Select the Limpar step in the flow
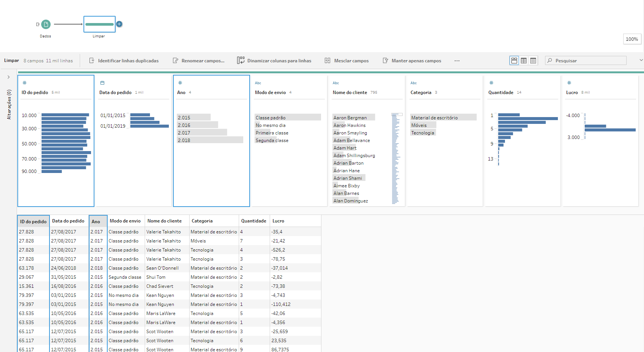This screenshot has height=352, width=644. pyautogui.click(x=99, y=24)
